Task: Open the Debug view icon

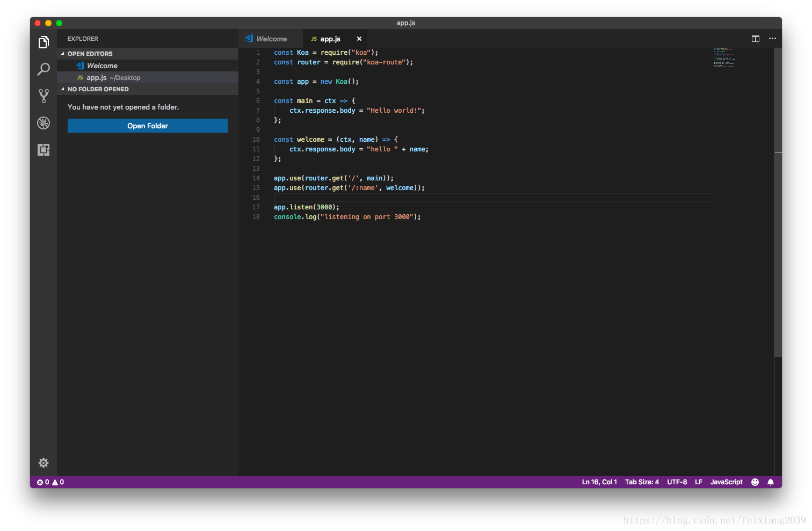Action: click(44, 123)
